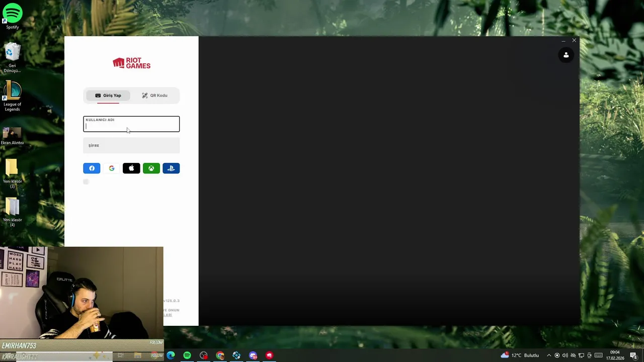Open the OBS recorder taskbar icon
644x362 pixels.
204,355
